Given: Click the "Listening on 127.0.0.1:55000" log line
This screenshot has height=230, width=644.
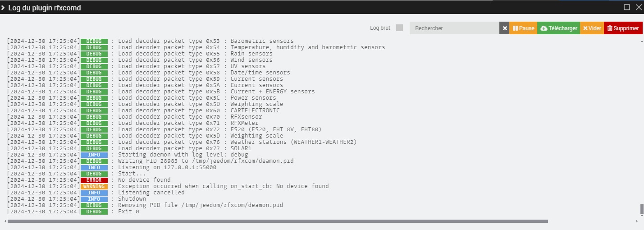Looking at the screenshot, I should click(x=167, y=167).
